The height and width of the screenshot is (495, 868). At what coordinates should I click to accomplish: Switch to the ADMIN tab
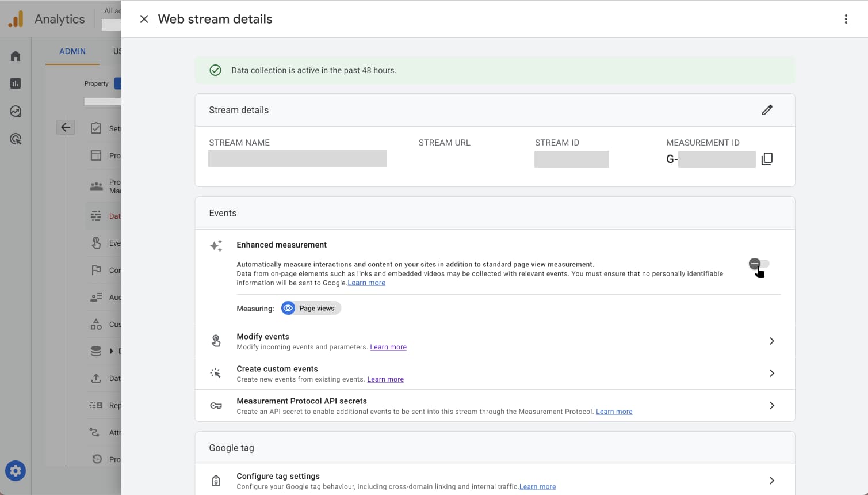pyautogui.click(x=72, y=51)
